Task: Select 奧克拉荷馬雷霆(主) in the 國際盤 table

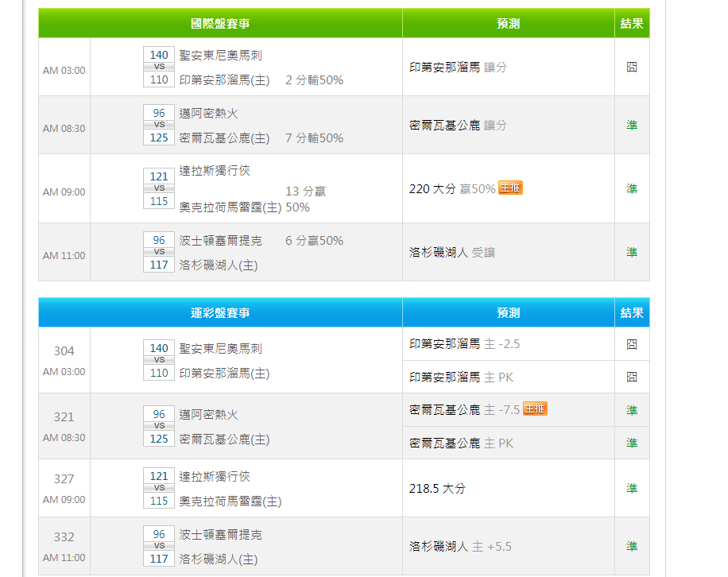Action: pyautogui.click(x=230, y=207)
